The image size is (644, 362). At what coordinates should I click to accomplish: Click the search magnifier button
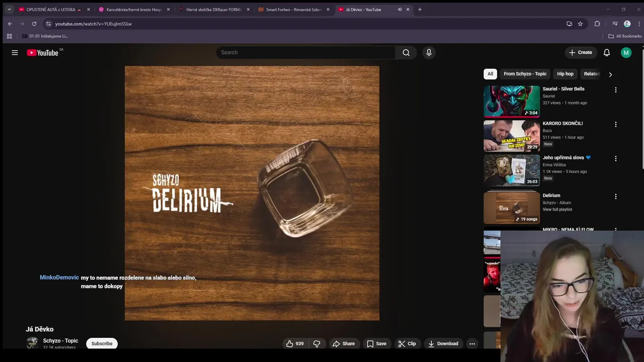(x=406, y=52)
